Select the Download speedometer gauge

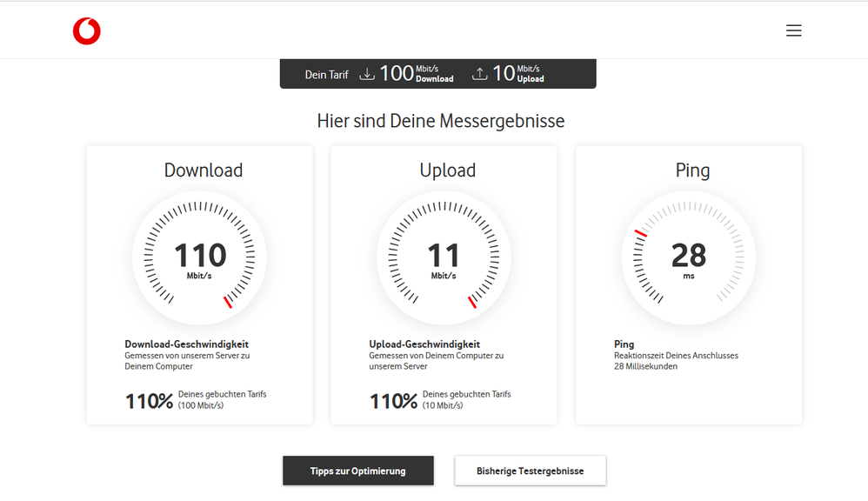pyautogui.click(x=199, y=257)
